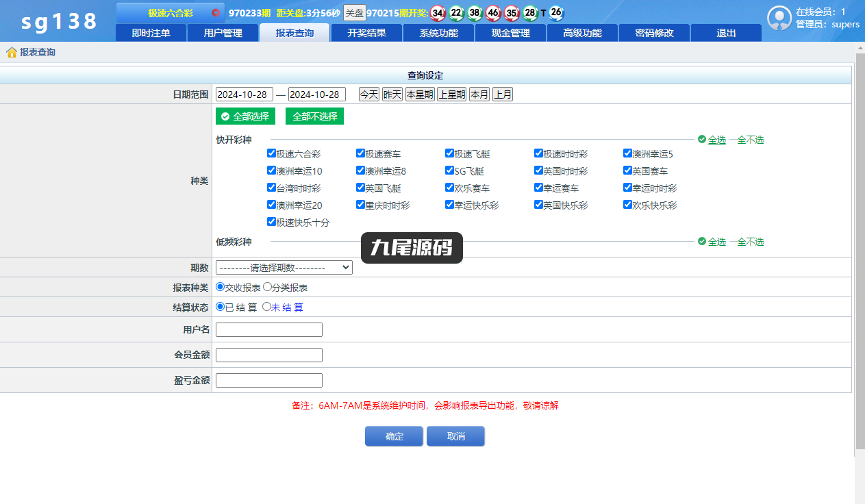The height and width of the screenshot is (504, 865).
Task: Click 全不选 link in 快开彩种 row
Action: pos(751,140)
